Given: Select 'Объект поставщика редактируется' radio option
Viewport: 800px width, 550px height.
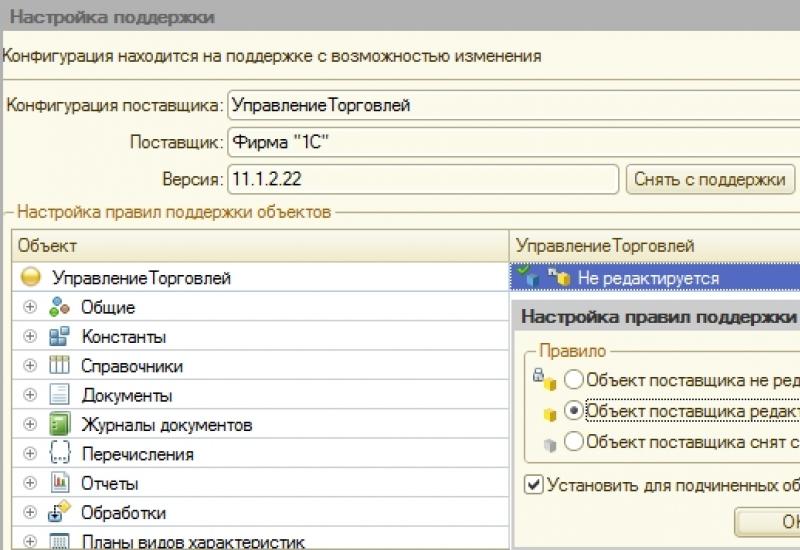Looking at the screenshot, I should click(574, 410).
